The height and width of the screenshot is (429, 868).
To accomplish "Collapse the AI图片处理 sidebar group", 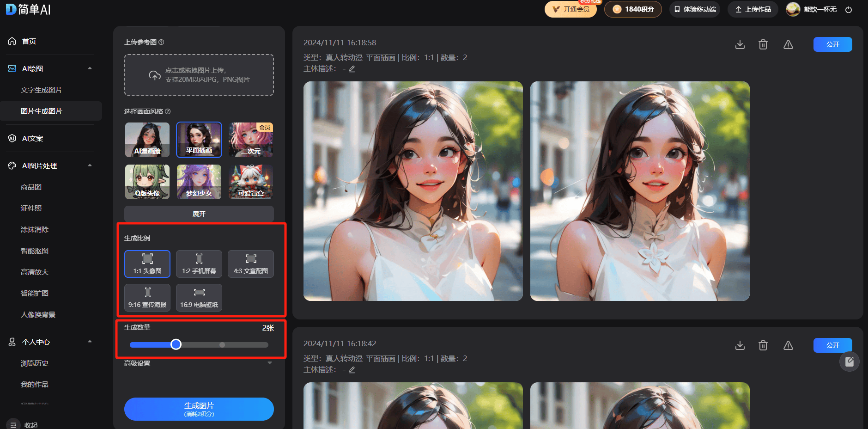I will click(90, 165).
